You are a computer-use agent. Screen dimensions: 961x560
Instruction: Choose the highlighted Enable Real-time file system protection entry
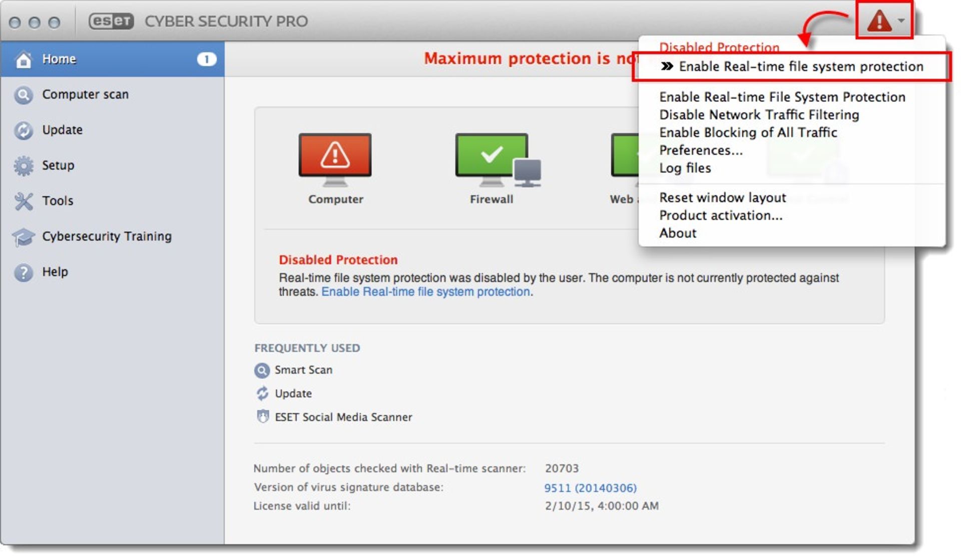click(791, 67)
